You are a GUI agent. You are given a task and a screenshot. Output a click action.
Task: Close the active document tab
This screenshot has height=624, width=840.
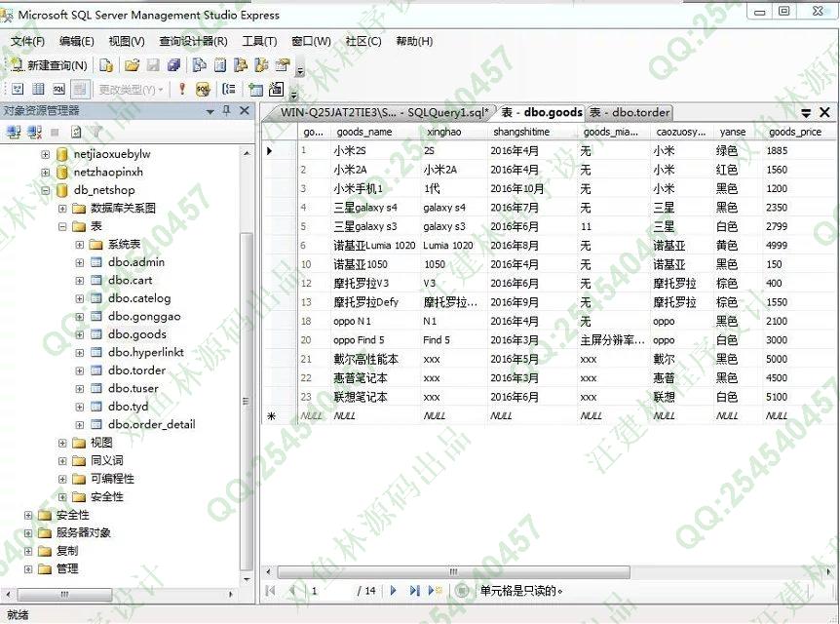tap(824, 112)
